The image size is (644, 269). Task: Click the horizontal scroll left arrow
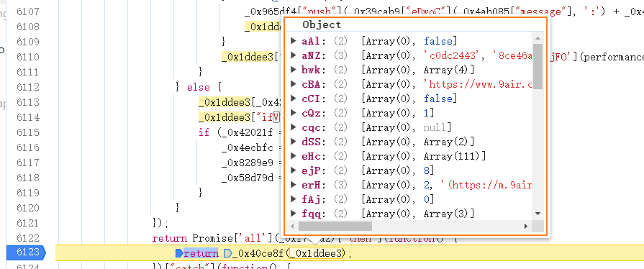pos(292,226)
